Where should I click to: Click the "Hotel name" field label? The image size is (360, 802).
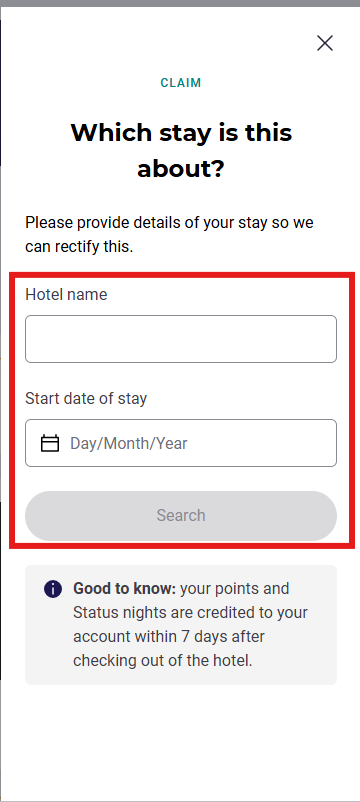66,295
